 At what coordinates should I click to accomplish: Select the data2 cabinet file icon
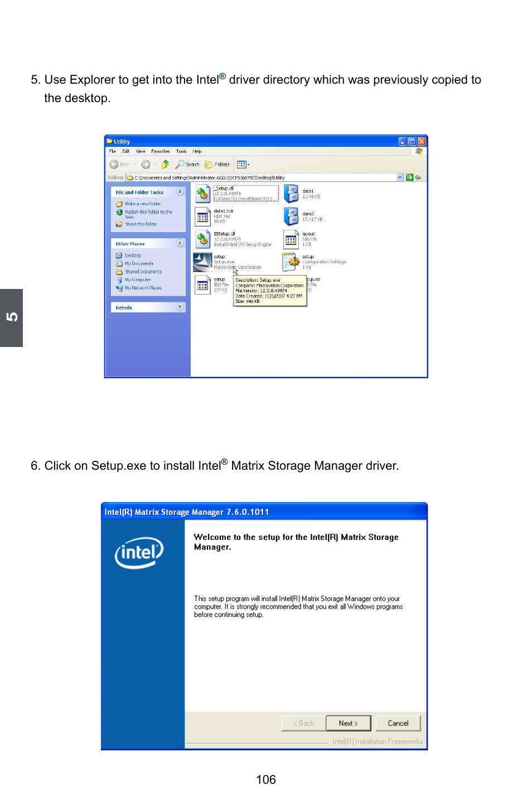291,216
